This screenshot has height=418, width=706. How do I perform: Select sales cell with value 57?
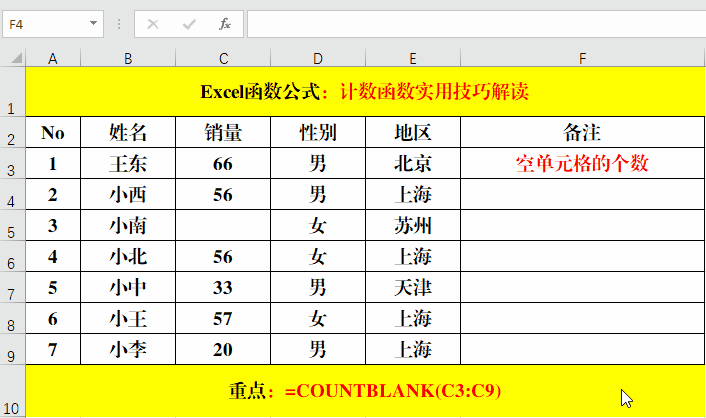(x=223, y=318)
